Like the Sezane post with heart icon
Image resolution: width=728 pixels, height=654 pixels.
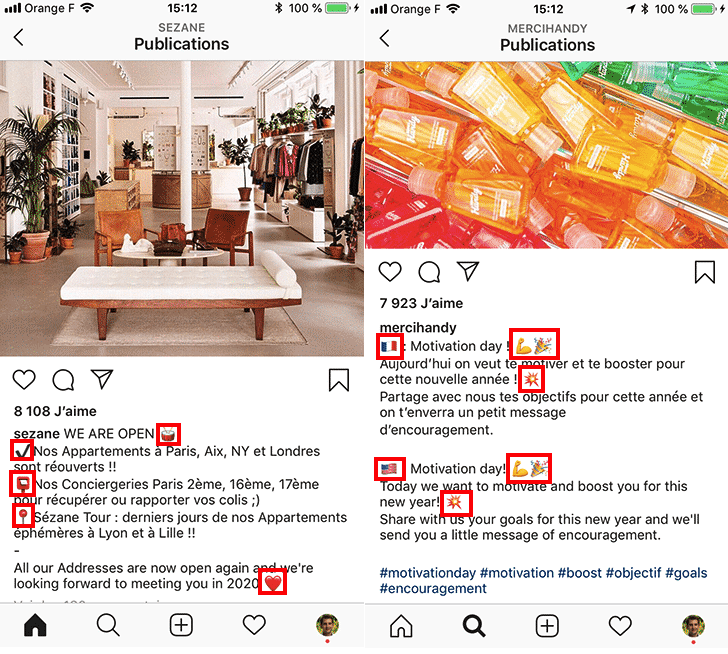click(x=24, y=380)
